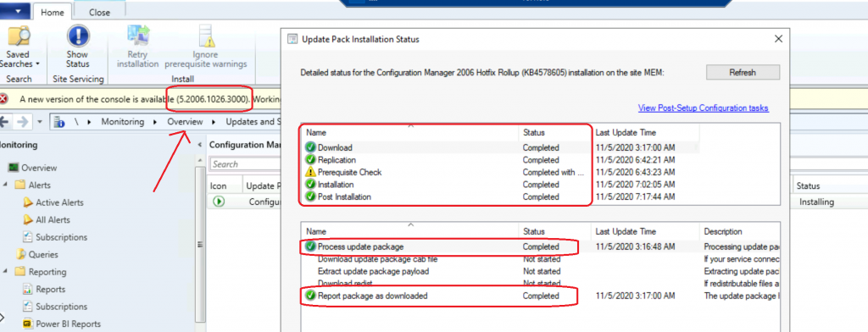Click the Show Status button

click(x=77, y=47)
